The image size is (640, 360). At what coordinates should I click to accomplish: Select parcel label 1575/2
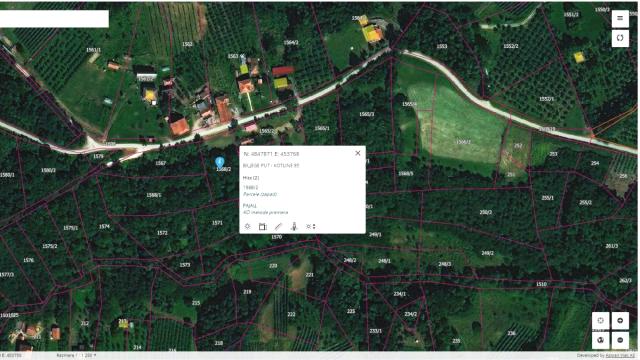click(50, 246)
